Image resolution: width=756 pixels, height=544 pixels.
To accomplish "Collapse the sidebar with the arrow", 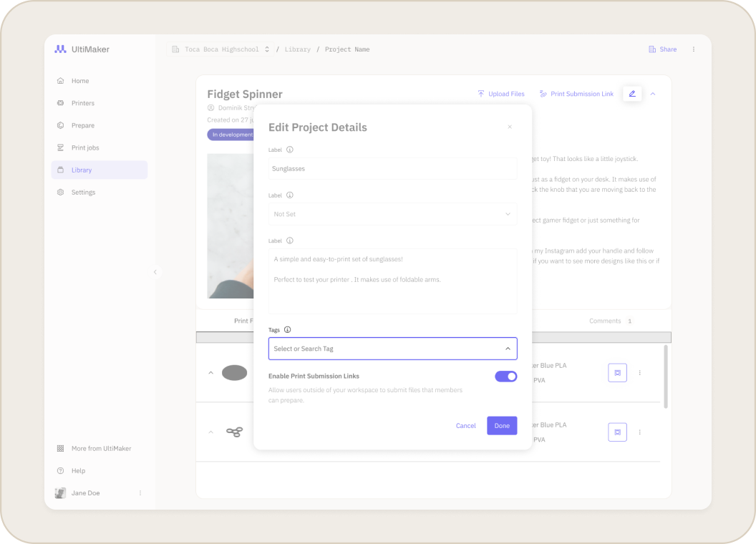I will 155,272.
